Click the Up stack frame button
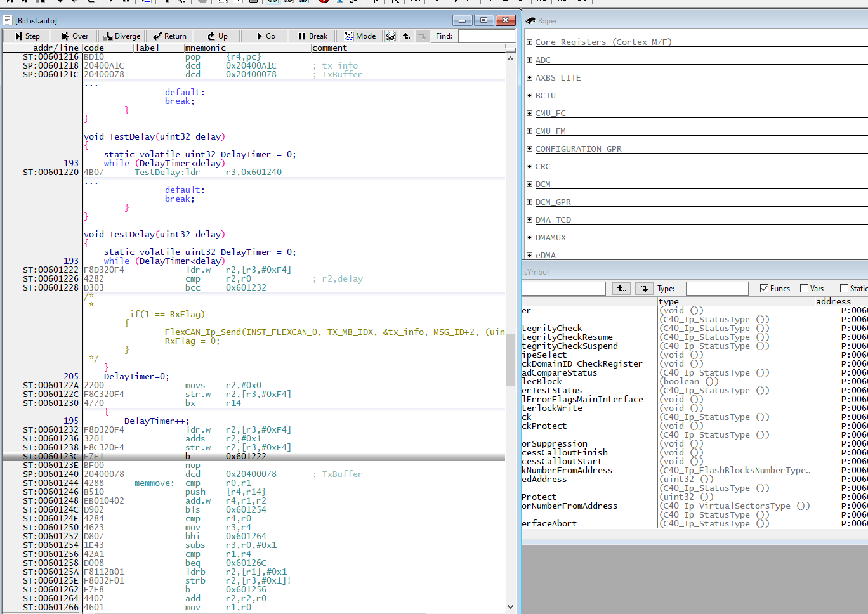Image resolution: width=868 pixels, height=614 pixels. (218, 36)
